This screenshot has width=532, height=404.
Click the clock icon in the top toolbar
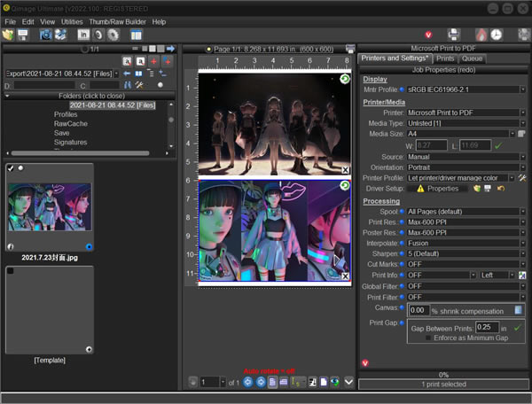pyautogui.click(x=496, y=35)
